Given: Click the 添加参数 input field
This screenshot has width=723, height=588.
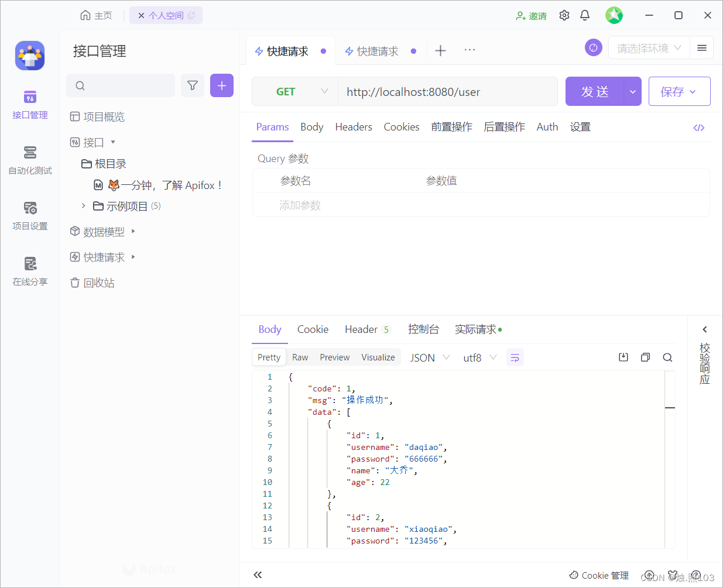Looking at the screenshot, I should click(300, 205).
